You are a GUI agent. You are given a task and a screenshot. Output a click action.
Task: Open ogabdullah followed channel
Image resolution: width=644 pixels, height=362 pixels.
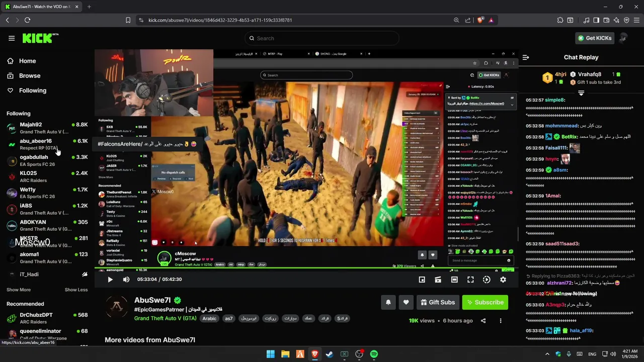47,160
